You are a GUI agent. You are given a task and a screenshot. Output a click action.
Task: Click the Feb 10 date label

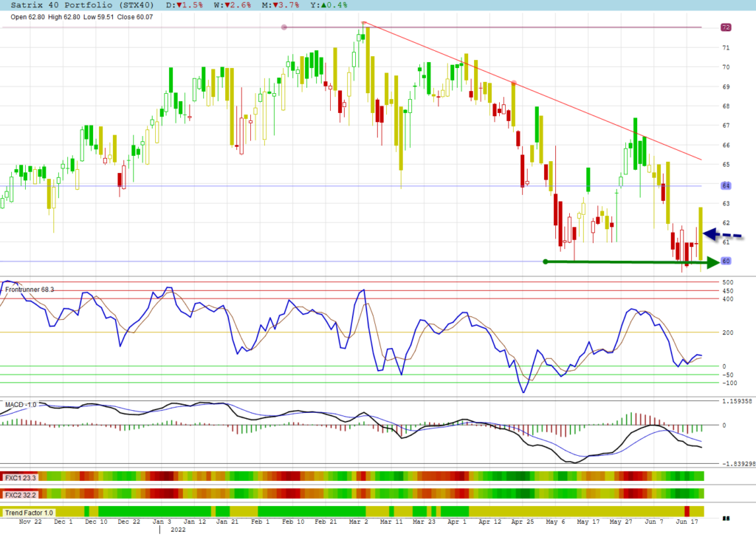point(293,522)
